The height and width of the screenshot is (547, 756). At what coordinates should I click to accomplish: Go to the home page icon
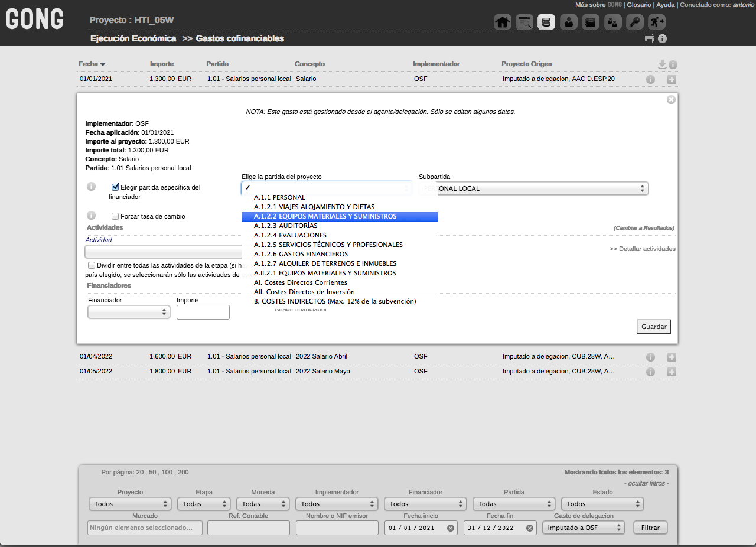502,22
